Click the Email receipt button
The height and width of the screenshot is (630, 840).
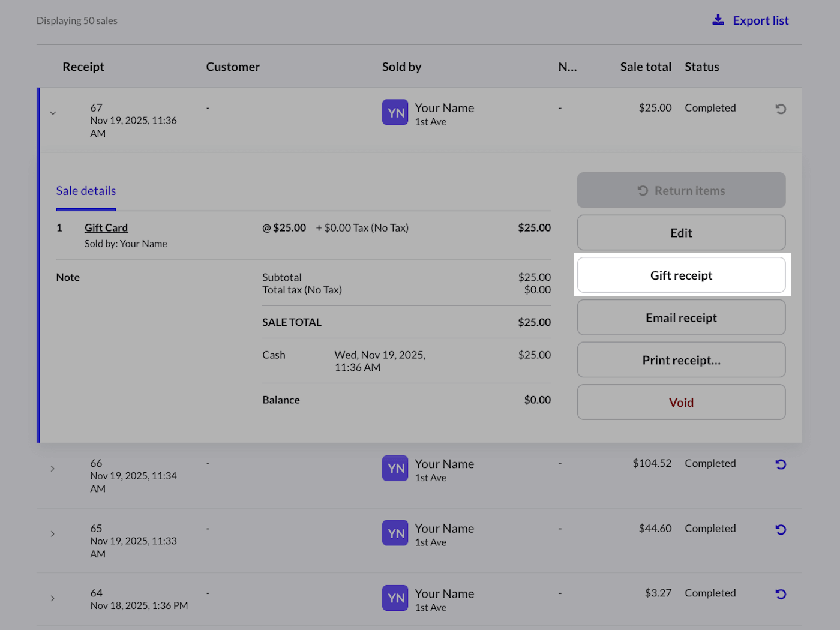(681, 318)
